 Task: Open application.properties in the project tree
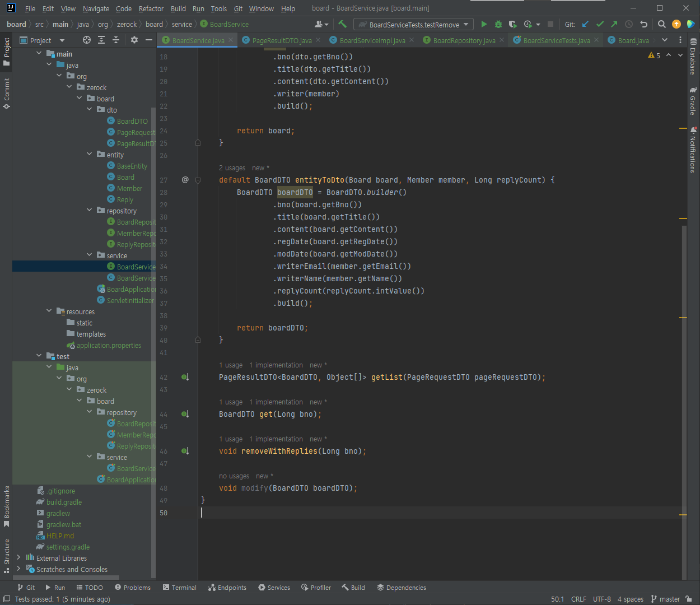pos(109,345)
